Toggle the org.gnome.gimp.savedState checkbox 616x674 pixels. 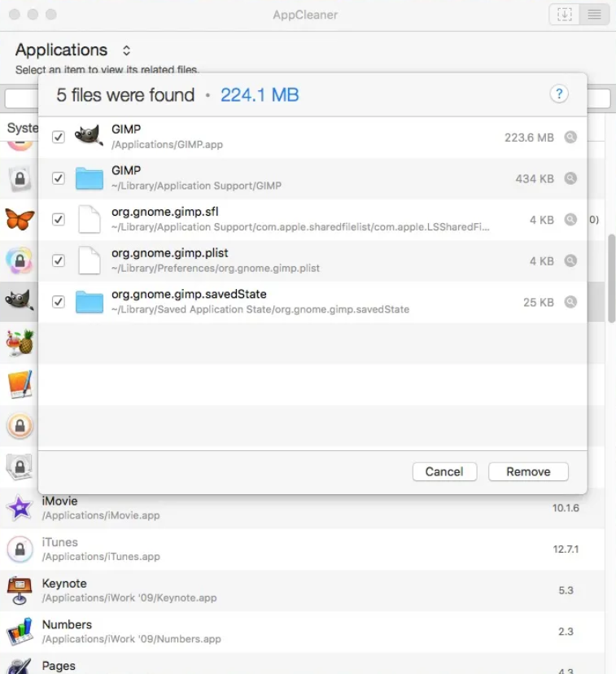coord(59,302)
